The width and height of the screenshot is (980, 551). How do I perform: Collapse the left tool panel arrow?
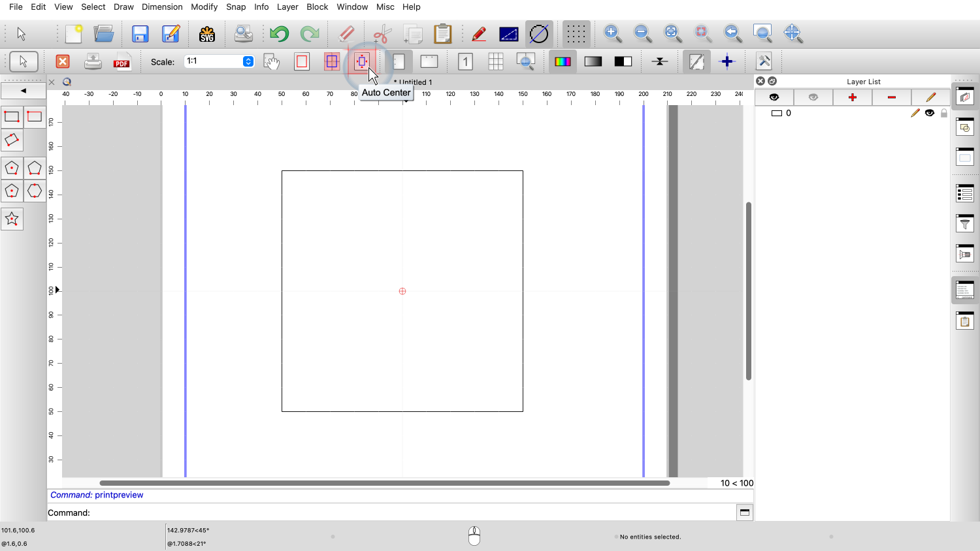(24, 91)
